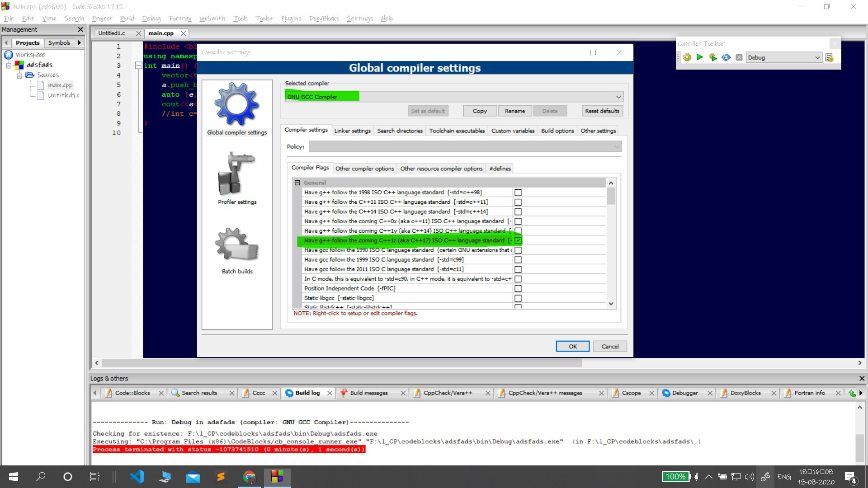The width and height of the screenshot is (868, 488).
Task: Click the green Run arrow icon
Action: click(x=700, y=57)
